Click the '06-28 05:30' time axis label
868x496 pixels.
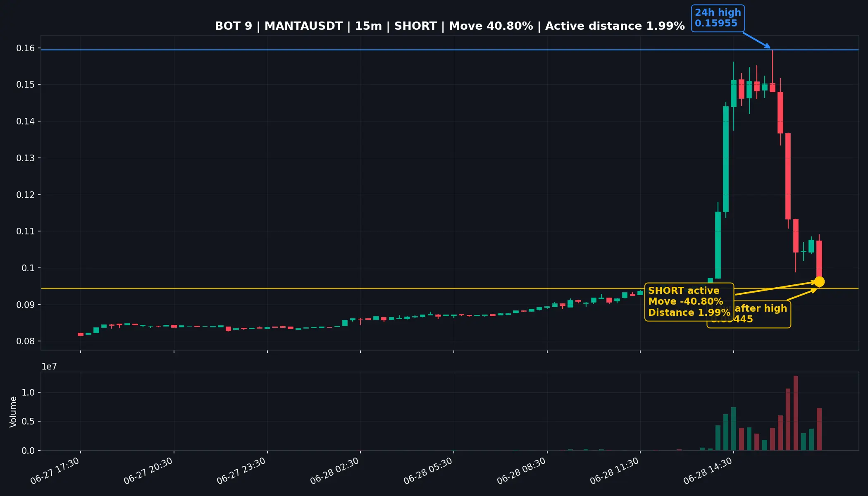coord(428,471)
